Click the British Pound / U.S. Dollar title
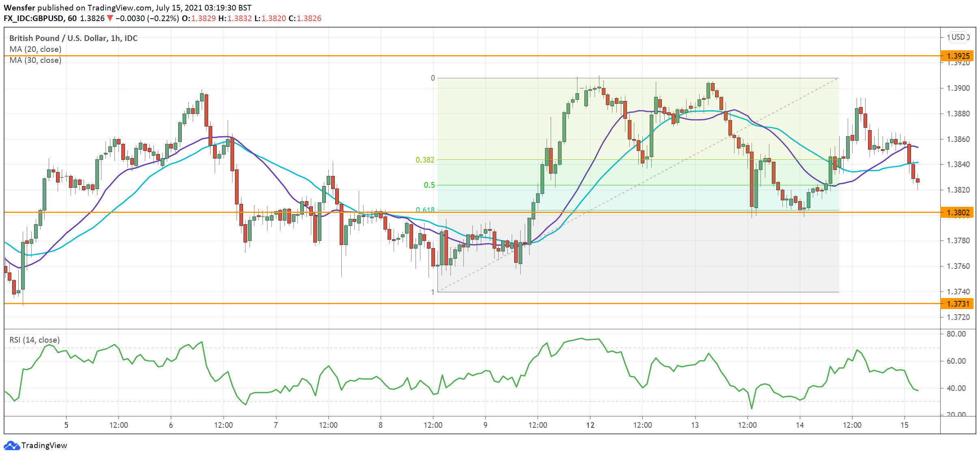 click(73, 38)
